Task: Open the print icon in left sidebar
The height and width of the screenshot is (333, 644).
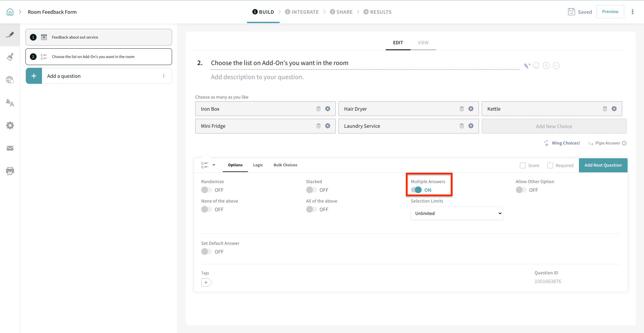Action: [x=10, y=171]
